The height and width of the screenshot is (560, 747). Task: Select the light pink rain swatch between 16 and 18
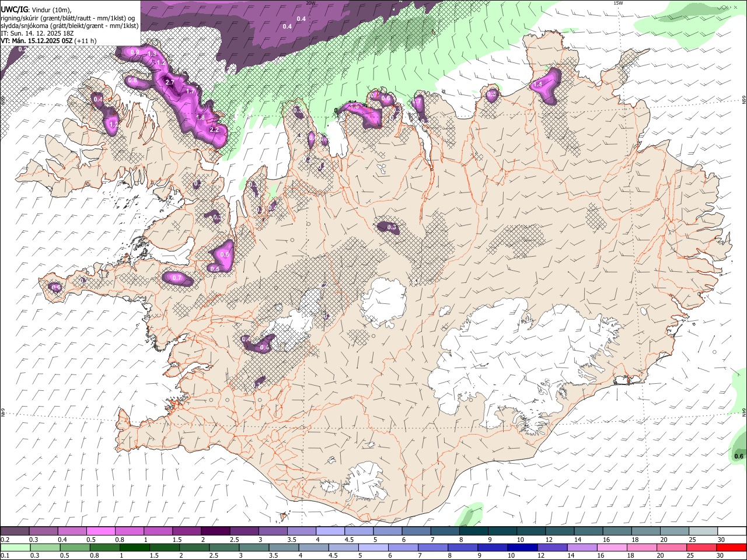click(x=612, y=548)
